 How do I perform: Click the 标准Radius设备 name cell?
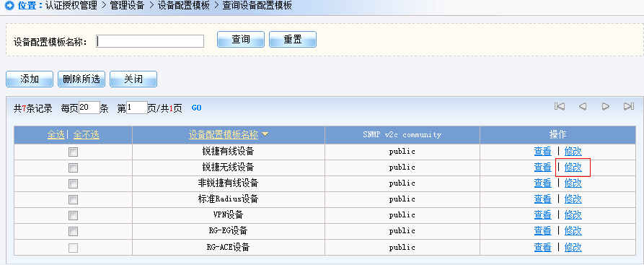click(228, 199)
